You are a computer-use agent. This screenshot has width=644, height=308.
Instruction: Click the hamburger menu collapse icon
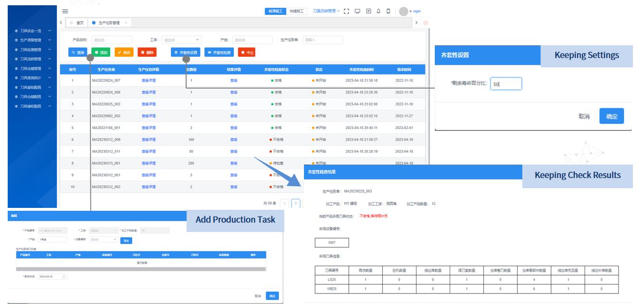pos(65,11)
